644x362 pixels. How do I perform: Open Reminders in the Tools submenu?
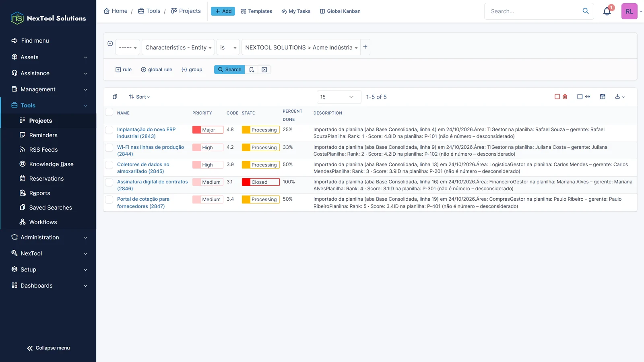click(43, 135)
